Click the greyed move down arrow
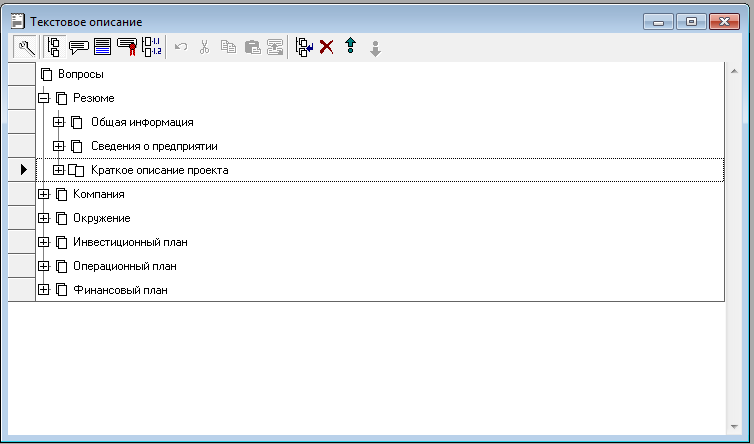This screenshot has width=754, height=444. click(x=376, y=49)
